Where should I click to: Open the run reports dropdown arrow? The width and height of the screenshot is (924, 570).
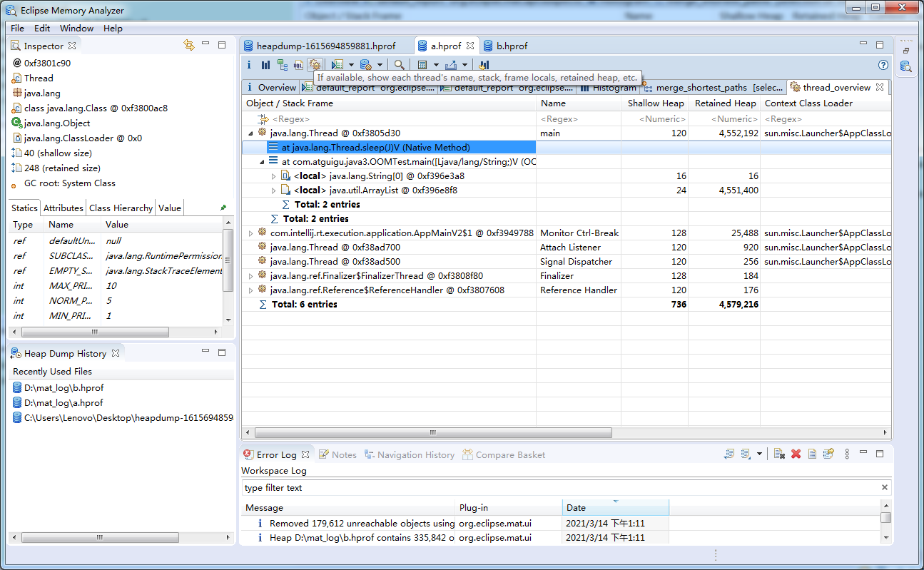(351, 65)
